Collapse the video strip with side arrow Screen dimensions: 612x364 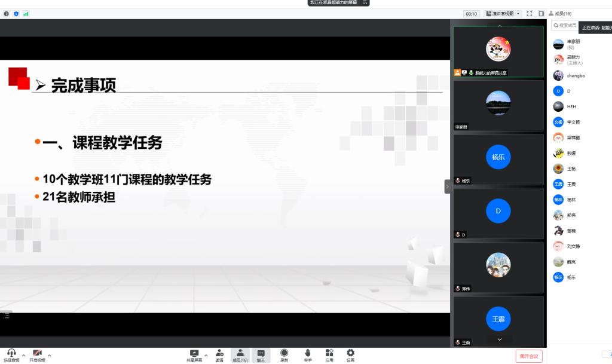(x=447, y=186)
